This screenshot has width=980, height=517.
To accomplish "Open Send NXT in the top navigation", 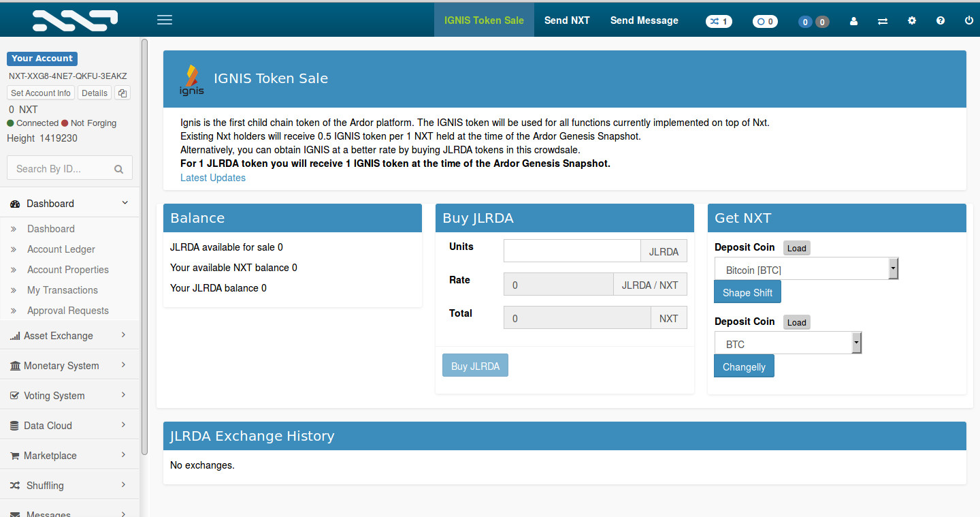I will pyautogui.click(x=567, y=20).
